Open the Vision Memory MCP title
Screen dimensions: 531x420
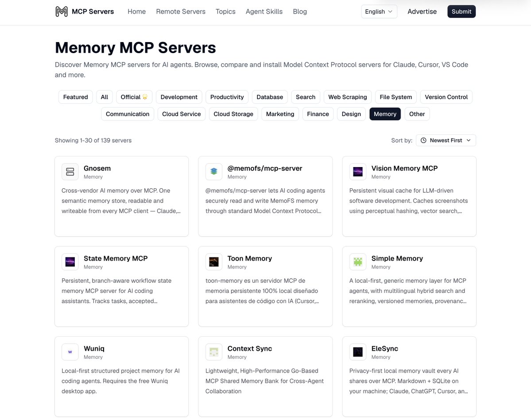404,168
